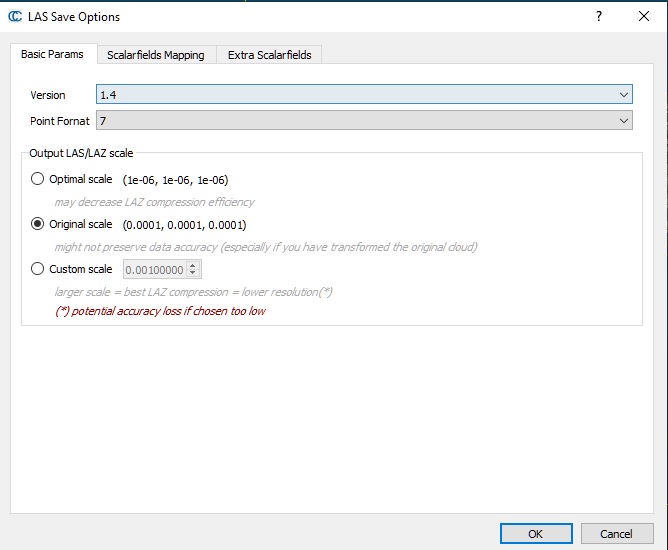Open the Scalarfields Mapping tab
This screenshot has width=668, height=550.
[x=155, y=55]
